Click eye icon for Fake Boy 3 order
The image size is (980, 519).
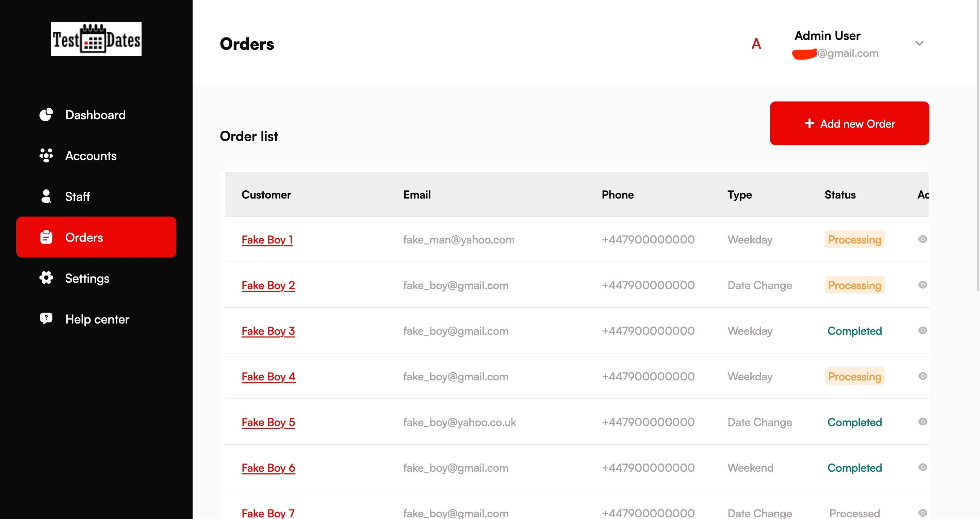click(922, 331)
